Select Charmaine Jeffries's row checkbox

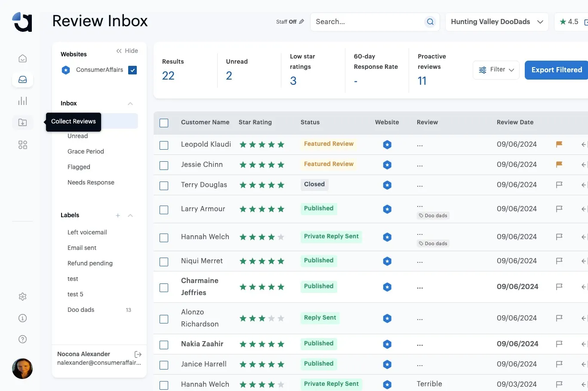164,288
